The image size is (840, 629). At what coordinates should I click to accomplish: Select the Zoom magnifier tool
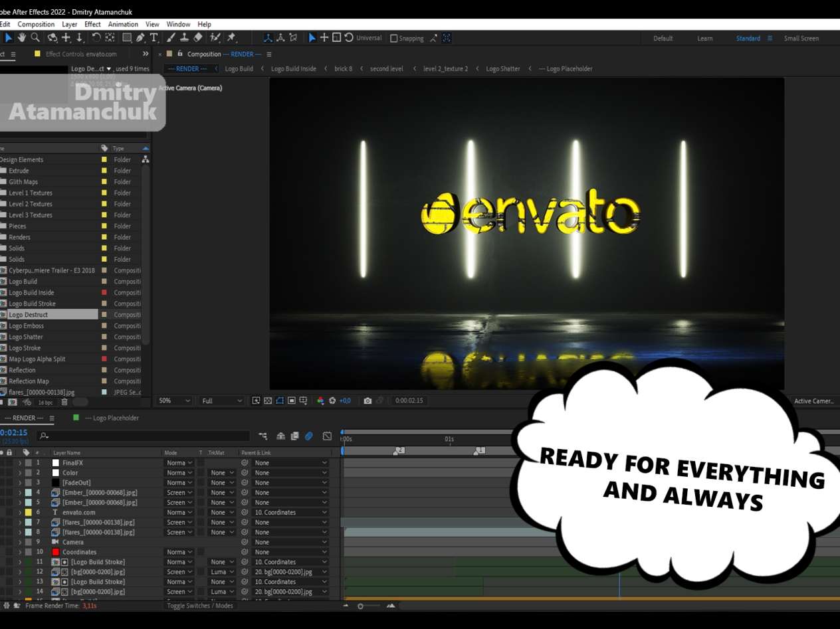tap(35, 38)
